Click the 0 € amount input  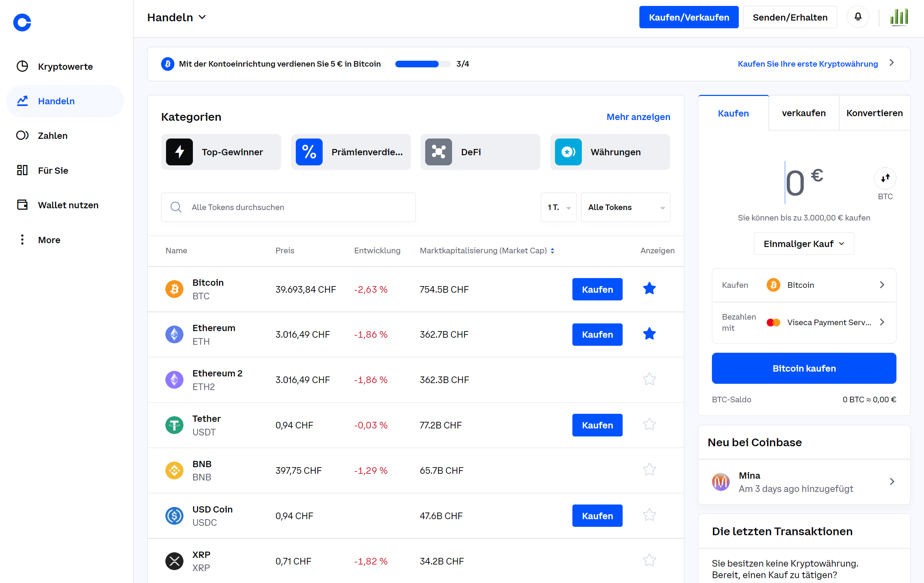click(804, 182)
